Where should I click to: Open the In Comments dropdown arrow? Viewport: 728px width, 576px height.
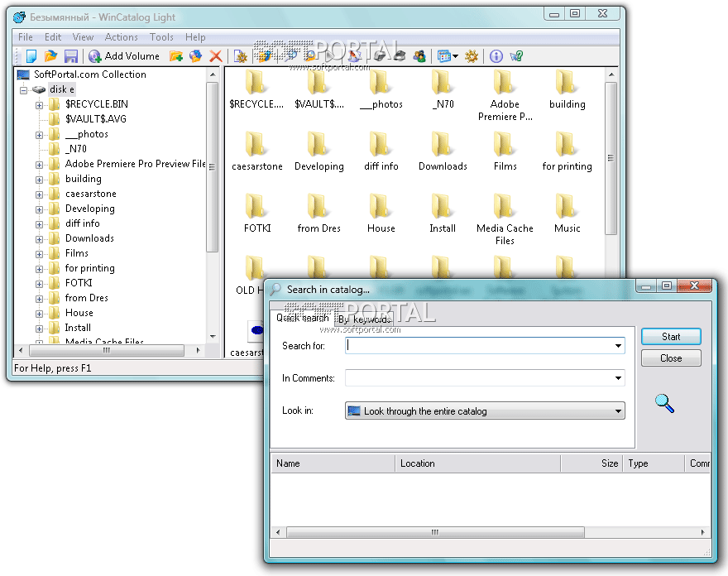(x=618, y=378)
